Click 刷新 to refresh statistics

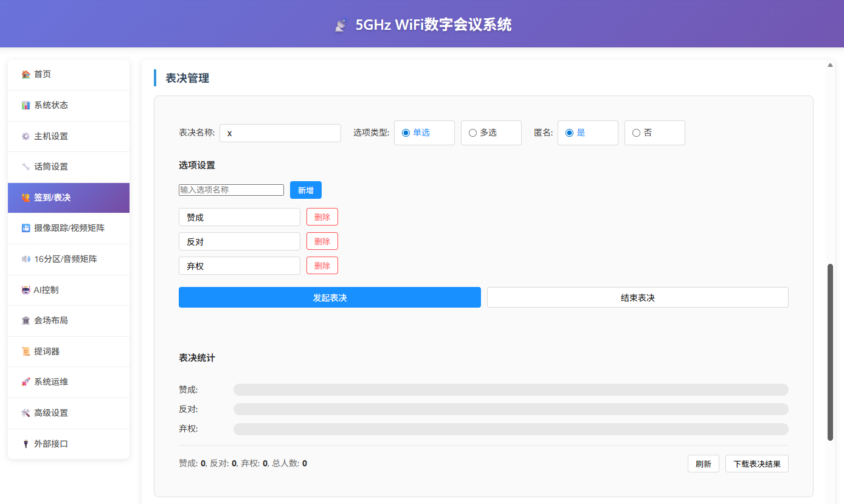704,464
